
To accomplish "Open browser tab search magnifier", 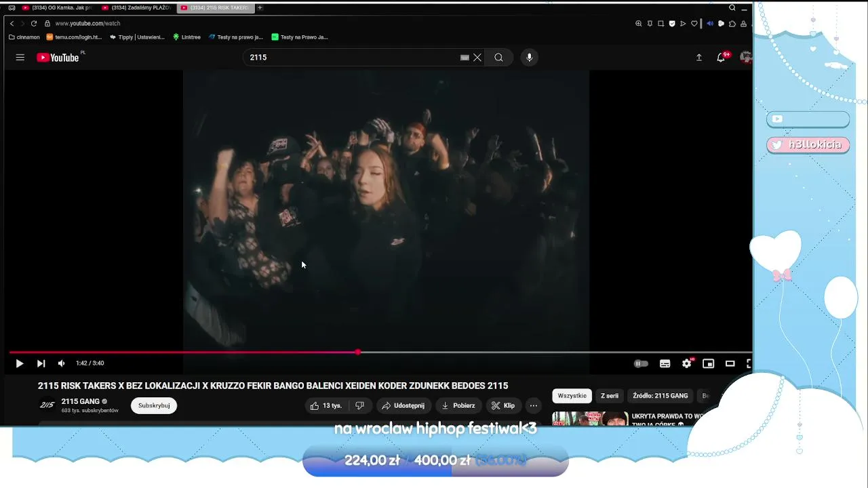I will coord(732,8).
